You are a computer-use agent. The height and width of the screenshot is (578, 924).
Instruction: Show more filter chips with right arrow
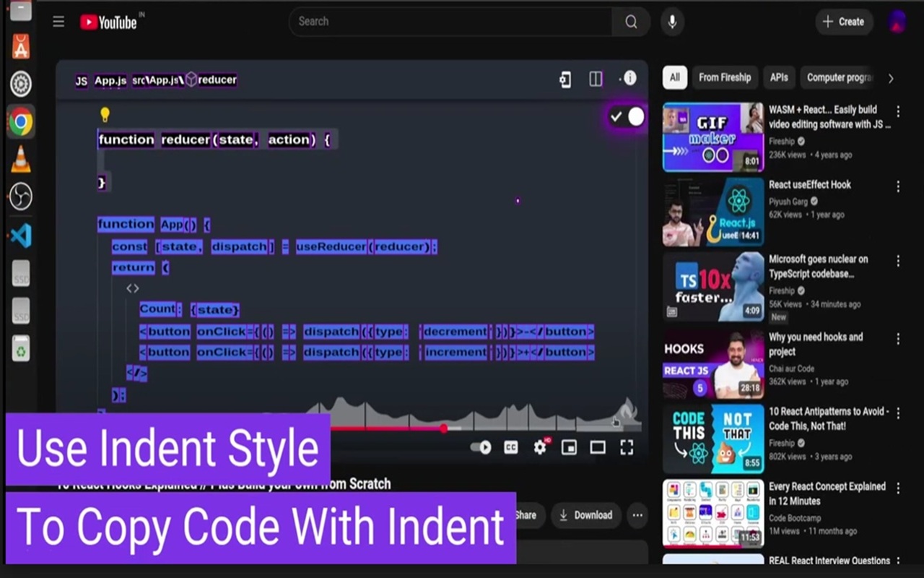891,78
